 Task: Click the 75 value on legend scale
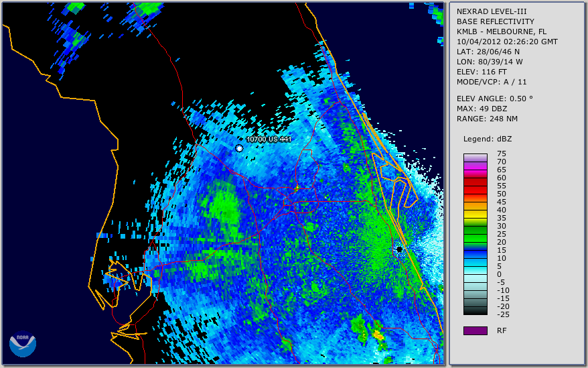(502, 154)
